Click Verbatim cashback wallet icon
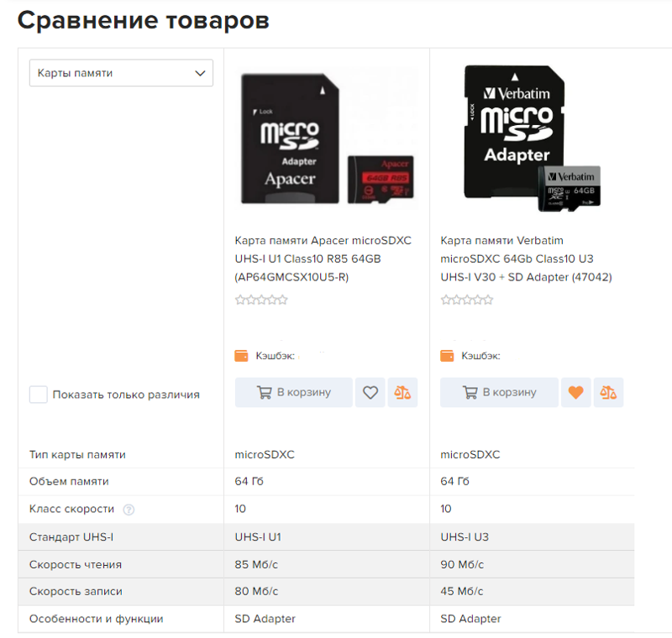This screenshot has width=672, height=638. pos(447,356)
